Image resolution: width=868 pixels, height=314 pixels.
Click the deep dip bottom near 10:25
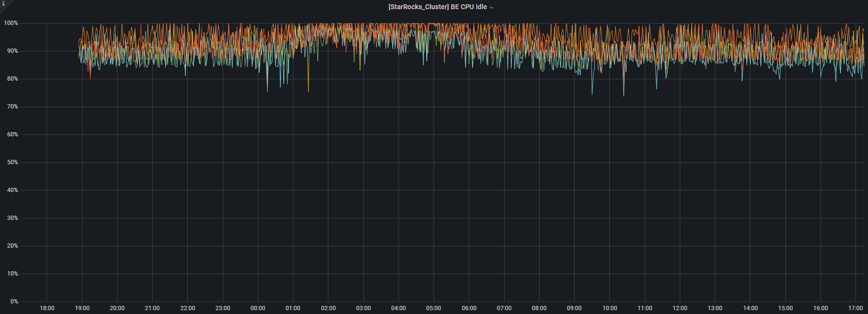coord(624,96)
